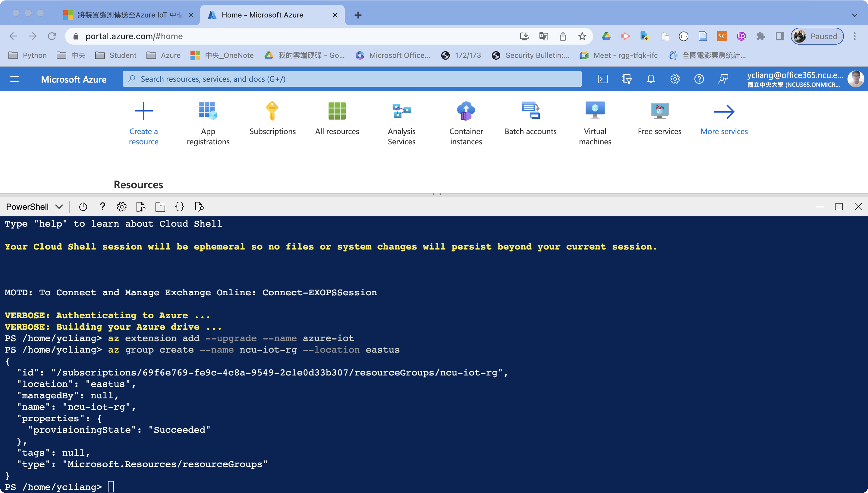
Task: Click upload/download files icon in Cloud Shell
Action: [140, 206]
